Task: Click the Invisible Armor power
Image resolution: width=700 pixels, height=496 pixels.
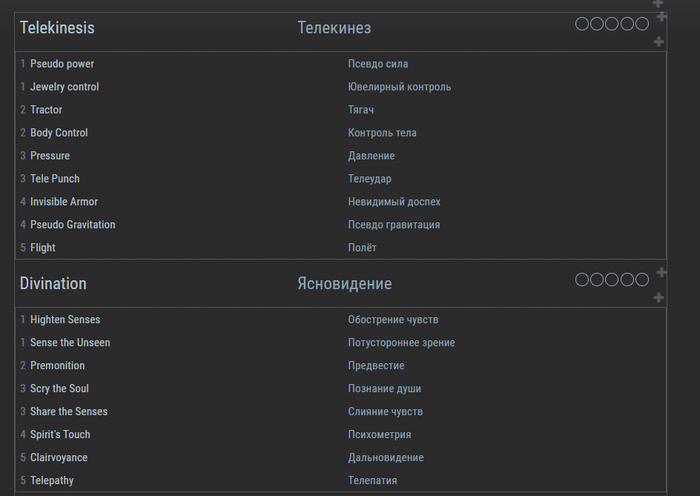Action: 64,202
